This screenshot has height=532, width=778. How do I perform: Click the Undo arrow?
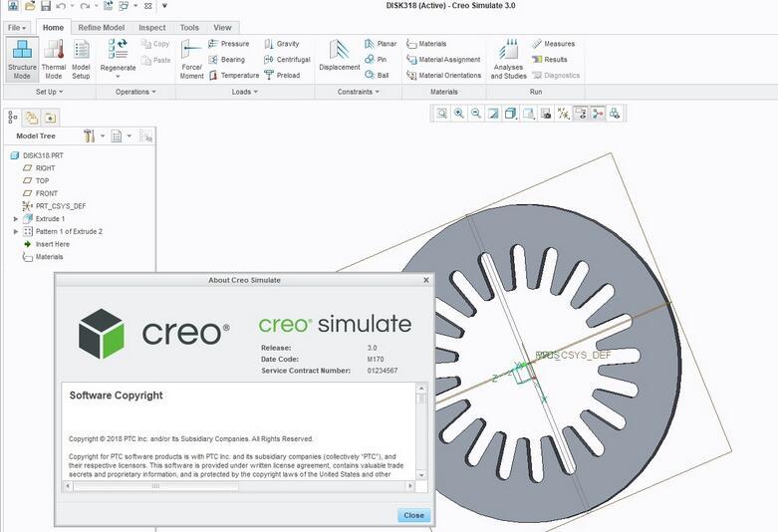[x=61, y=6]
